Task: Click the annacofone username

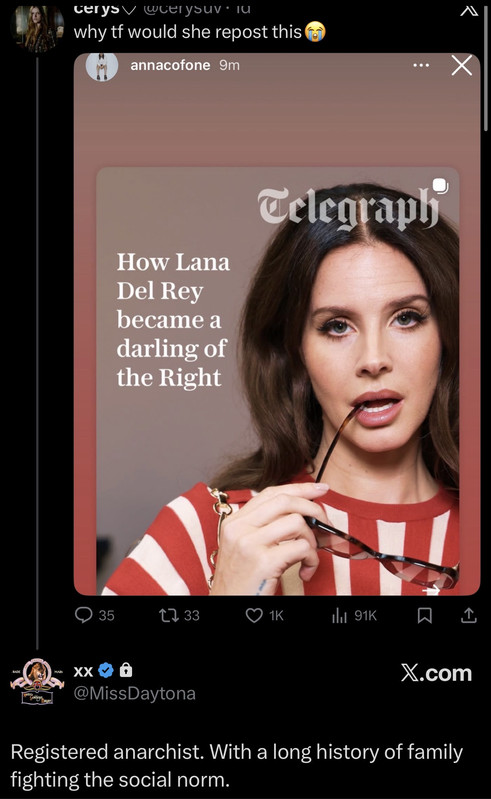Action: point(170,65)
